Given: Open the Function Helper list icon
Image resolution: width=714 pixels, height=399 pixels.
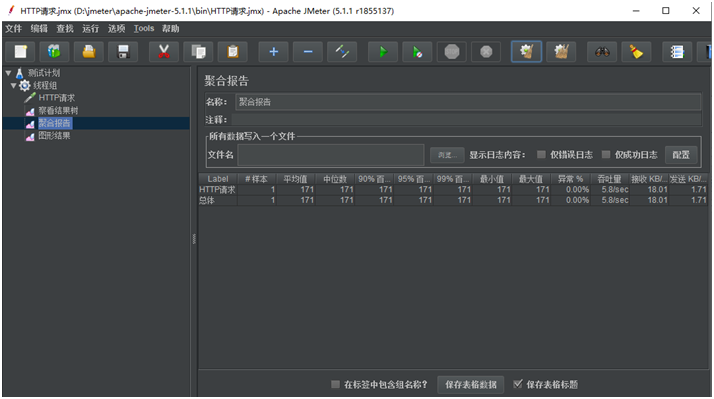Looking at the screenshot, I should click(677, 52).
